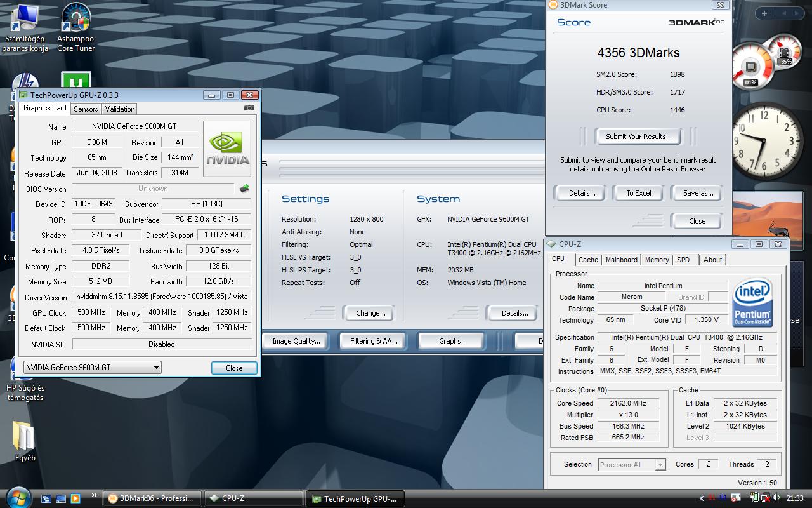Switch to GPU-Z Sensors tab

tap(86, 109)
